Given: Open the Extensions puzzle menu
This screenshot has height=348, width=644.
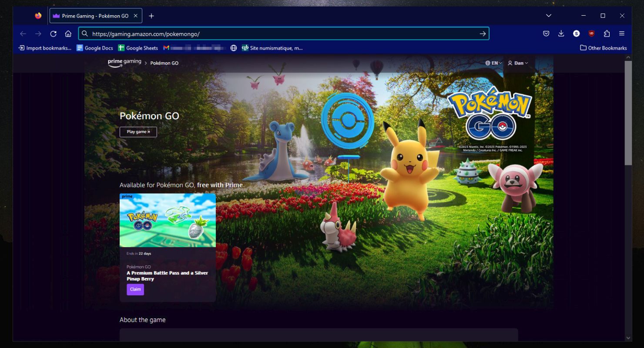Looking at the screenshot, I should point(607,33).
